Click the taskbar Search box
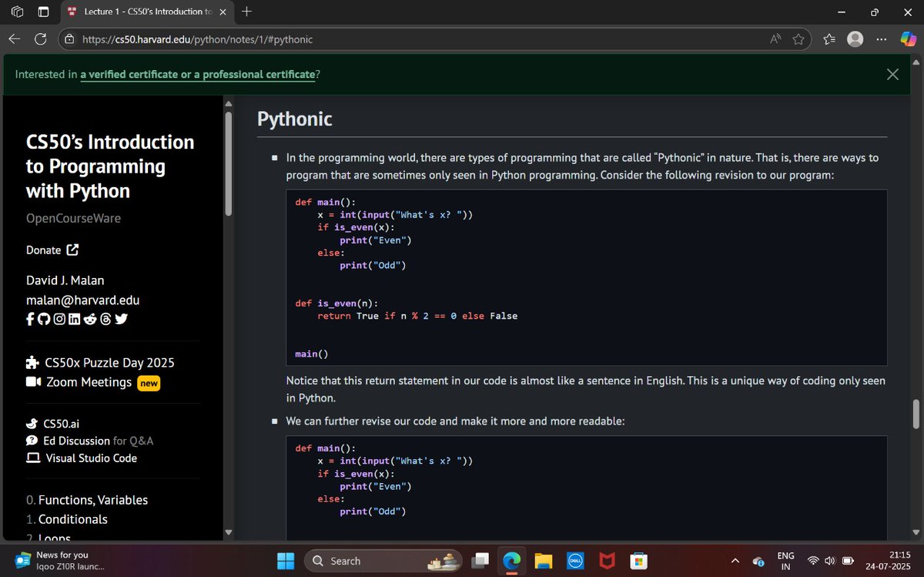Viewport: 924px width, 577px height. [383, 561]
